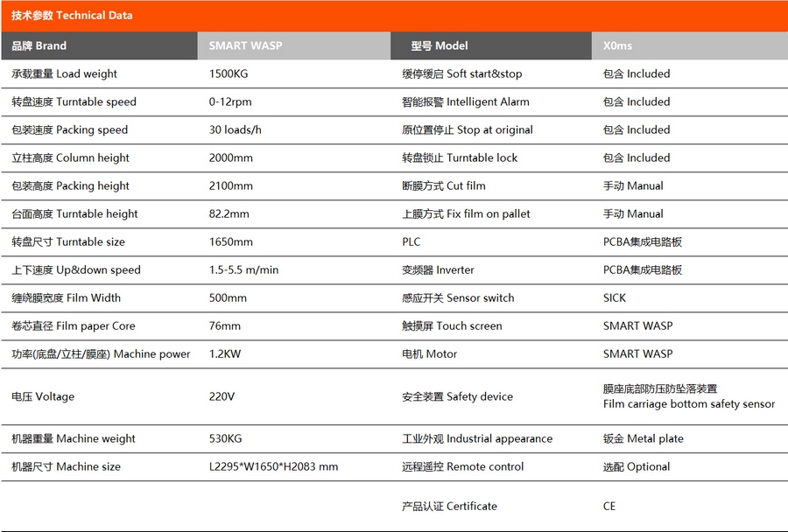Screen dimensions: 788x532
Task: Select the SMART WASP brand header cell
Action: [x=245, y=45]
